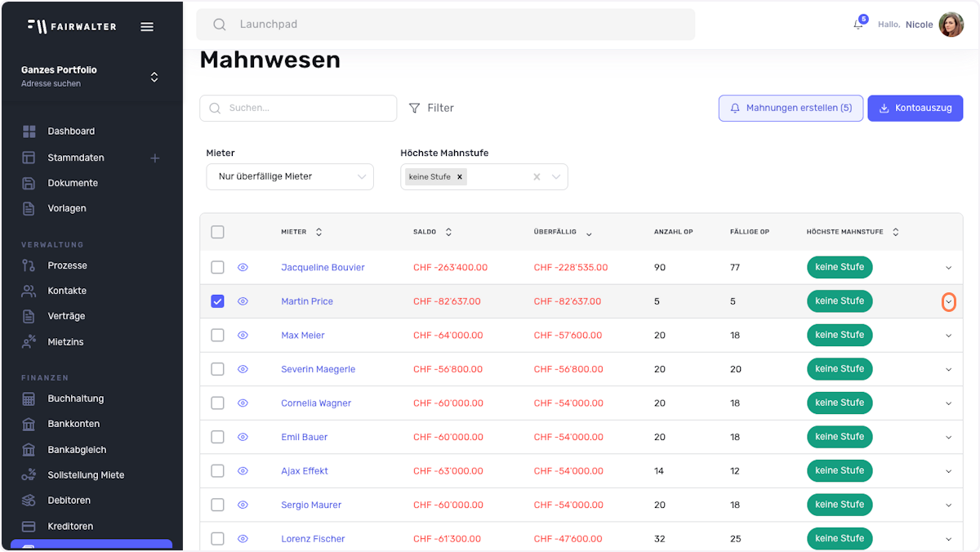Open Verträge in the sidebar
Image resolution: width=980 pixels, height=552 pixels.
(66, 316)
